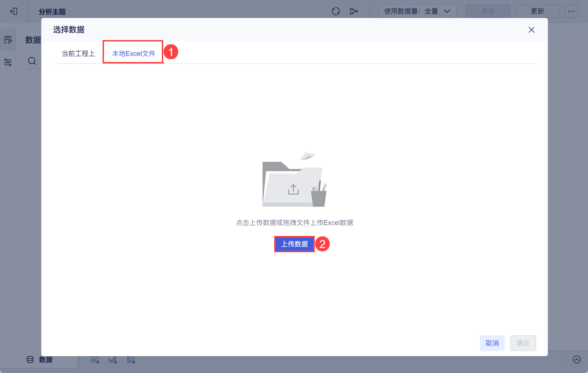Viewport: 588px width, 373px height.
Task: Click the refresh circular arrows icon
Action: tap(336, 11)
